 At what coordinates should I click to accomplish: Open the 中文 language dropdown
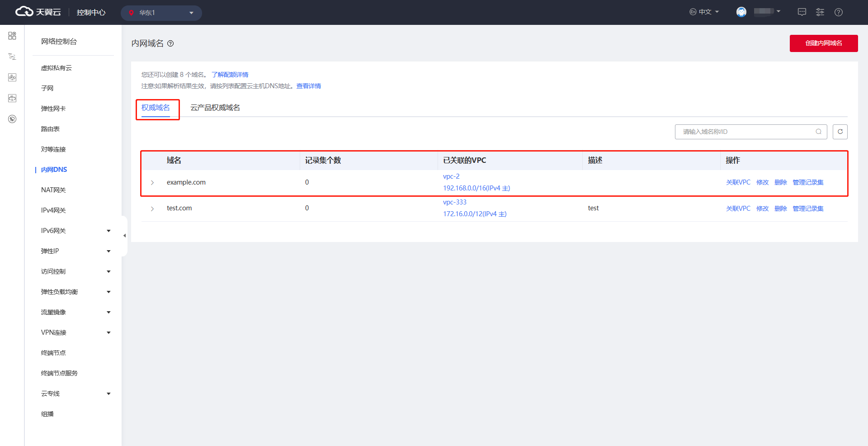pos(704,12)
